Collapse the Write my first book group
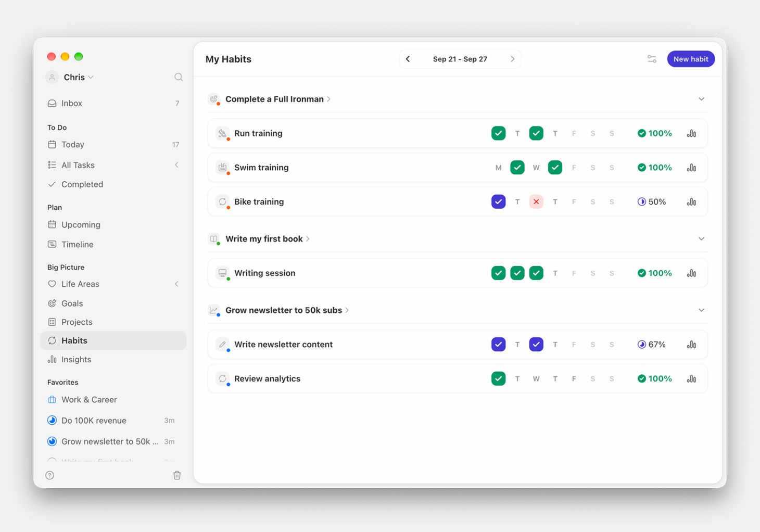Screen dimensions: 760x532 coord(701,239)
